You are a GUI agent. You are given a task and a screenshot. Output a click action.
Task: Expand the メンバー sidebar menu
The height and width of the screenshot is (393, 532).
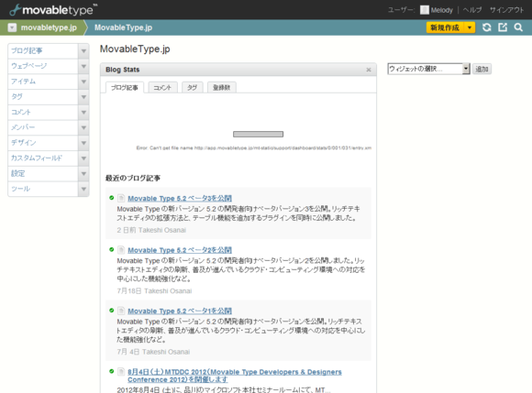point(83,127)
